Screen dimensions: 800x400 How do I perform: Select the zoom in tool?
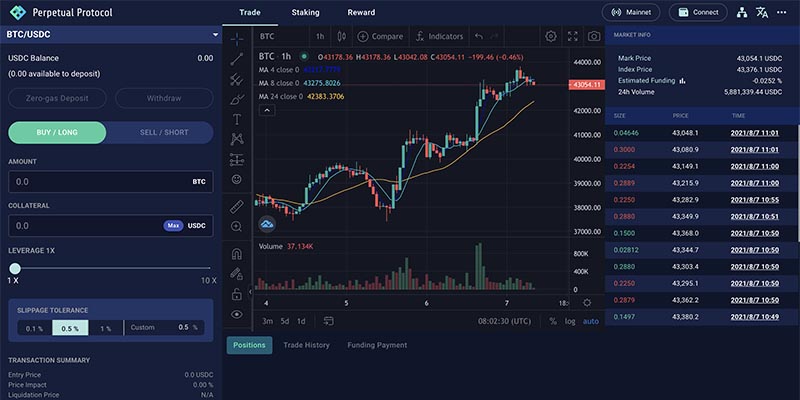237,227
